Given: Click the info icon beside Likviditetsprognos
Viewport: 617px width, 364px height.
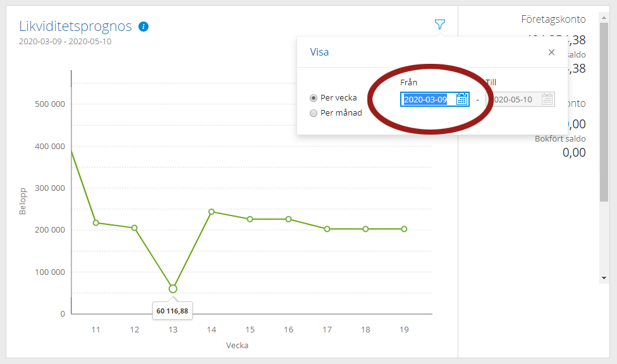Looking at the screenshot, I should click(144, 27).
